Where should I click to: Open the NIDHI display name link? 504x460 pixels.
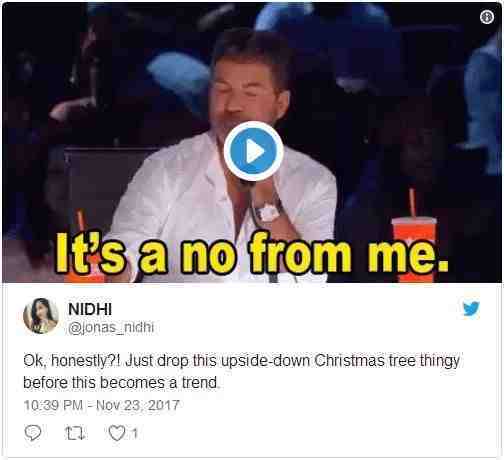point(90,309)
